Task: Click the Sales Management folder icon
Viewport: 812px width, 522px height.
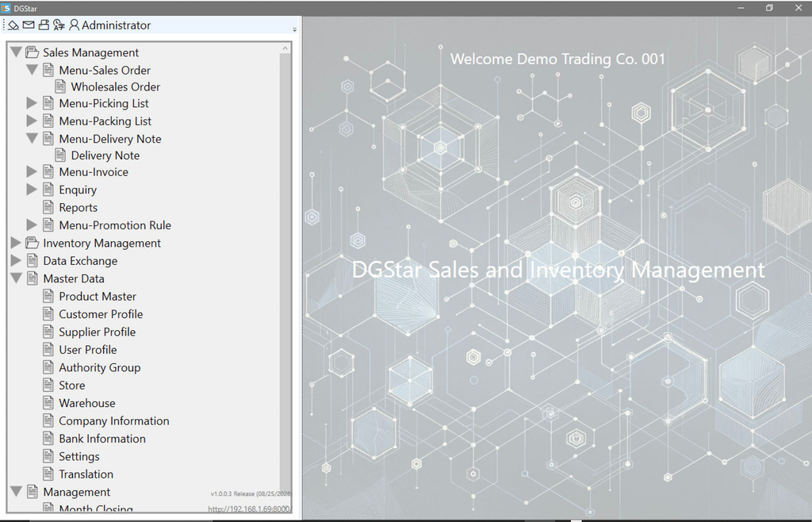Action: (x=33, y=52)
